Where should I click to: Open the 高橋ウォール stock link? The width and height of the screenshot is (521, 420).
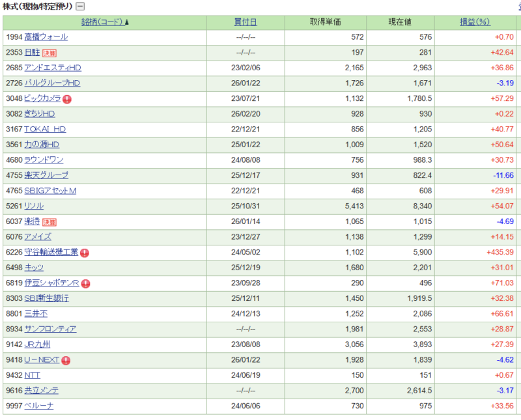[x=46, y=37]
